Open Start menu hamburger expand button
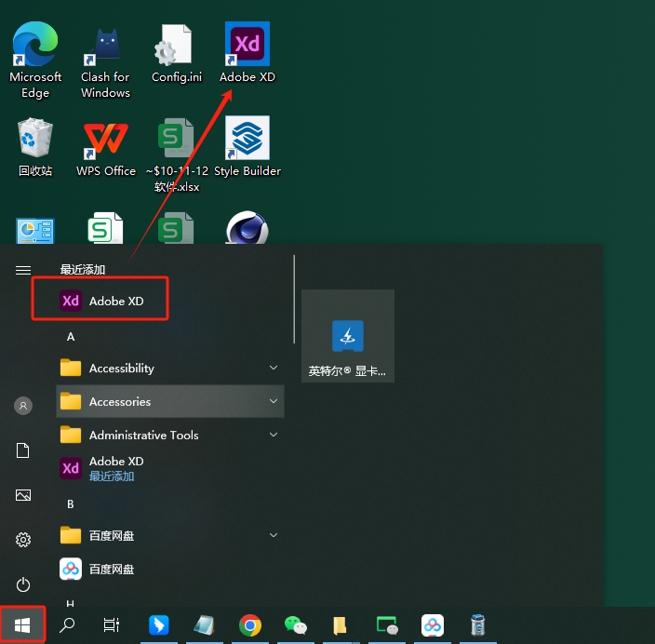The height and width of the screenshot is (644, 655). [23, 270]
